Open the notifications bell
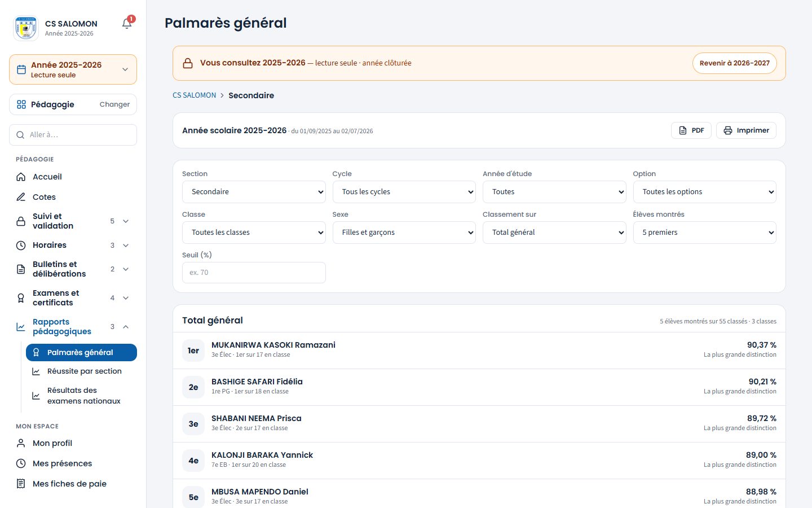 point(127,23)
